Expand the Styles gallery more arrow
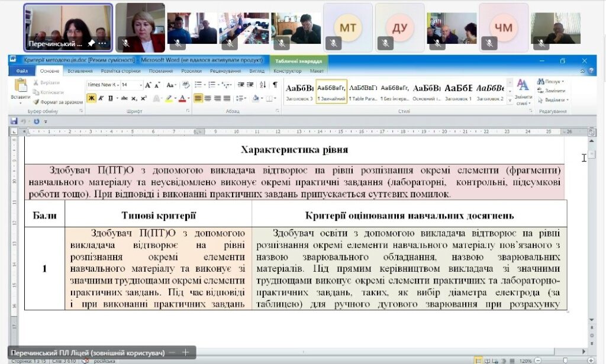Screen dimensions: 606x364 [x=510, y=100]
